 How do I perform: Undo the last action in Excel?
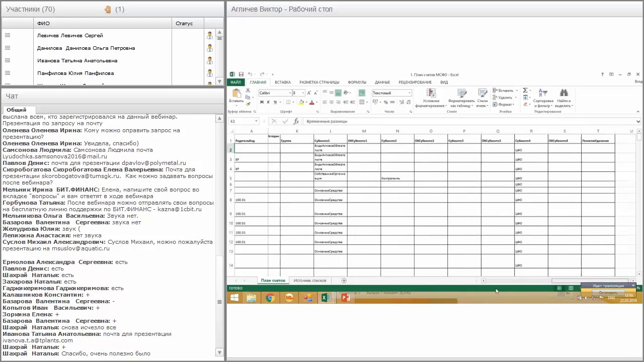click(250, 74)
